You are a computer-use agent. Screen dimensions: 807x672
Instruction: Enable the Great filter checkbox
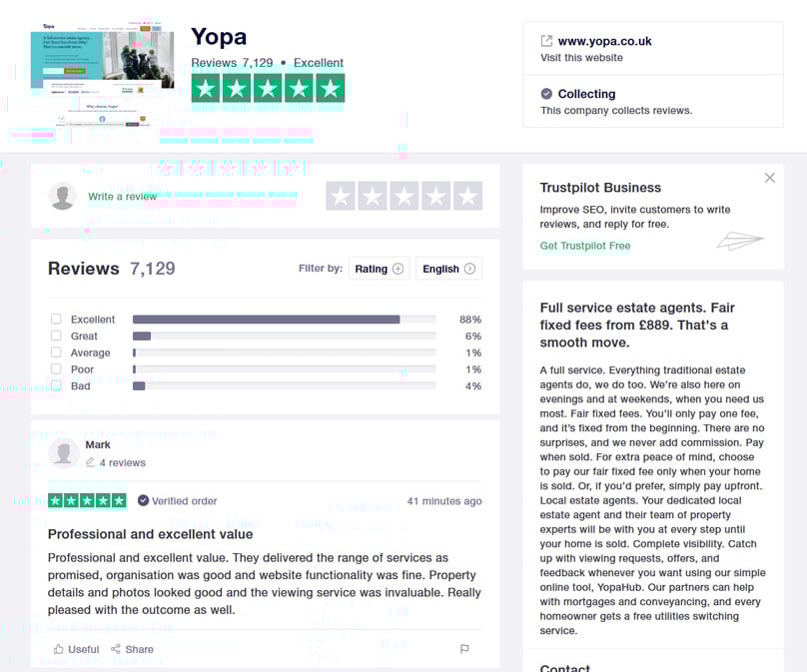point(54,336)
